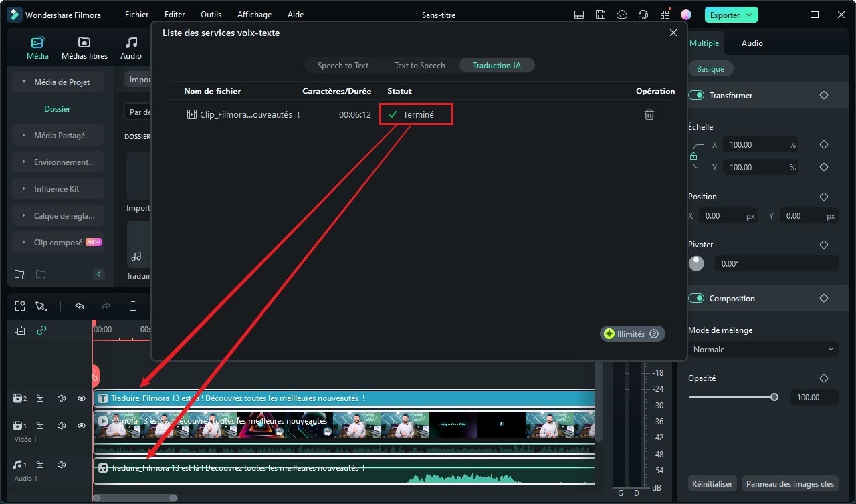The width and height of the screenshot is (856, 504).
Task: Lock the Audio 1 track
Action: click(x=40, y=465)
